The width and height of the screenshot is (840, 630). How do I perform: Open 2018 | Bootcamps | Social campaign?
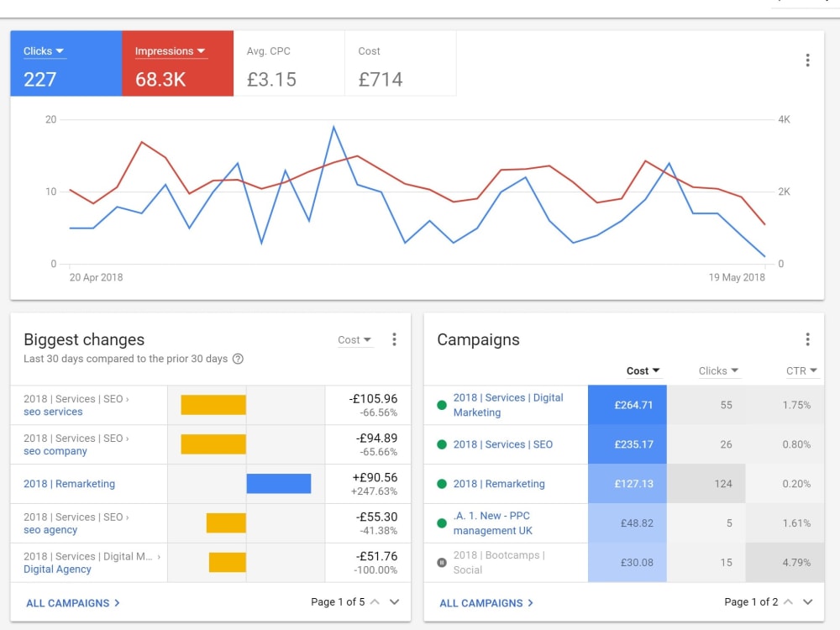pos(499,563)
